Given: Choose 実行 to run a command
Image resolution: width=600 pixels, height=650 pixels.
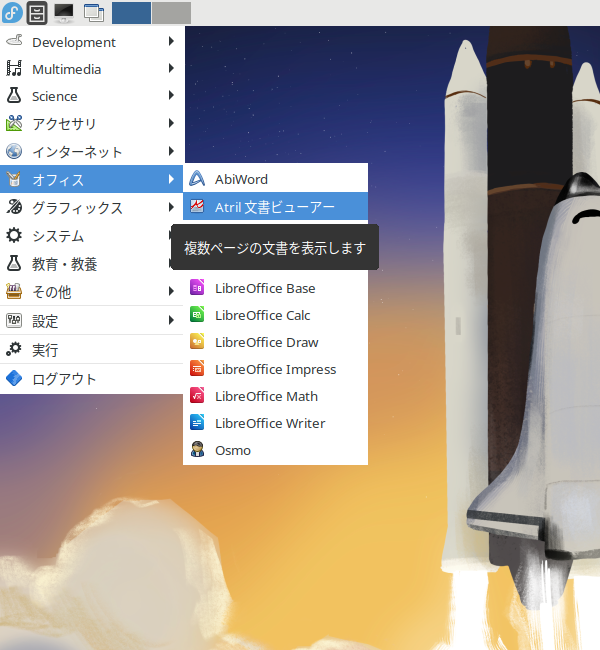Looking at the screenshot, I should click(91, 349).
